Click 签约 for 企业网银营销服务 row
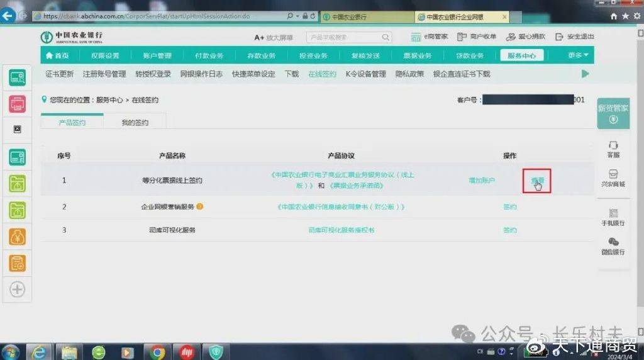The width and height of the screenshot is (644, 360). [x=509, y=206]
